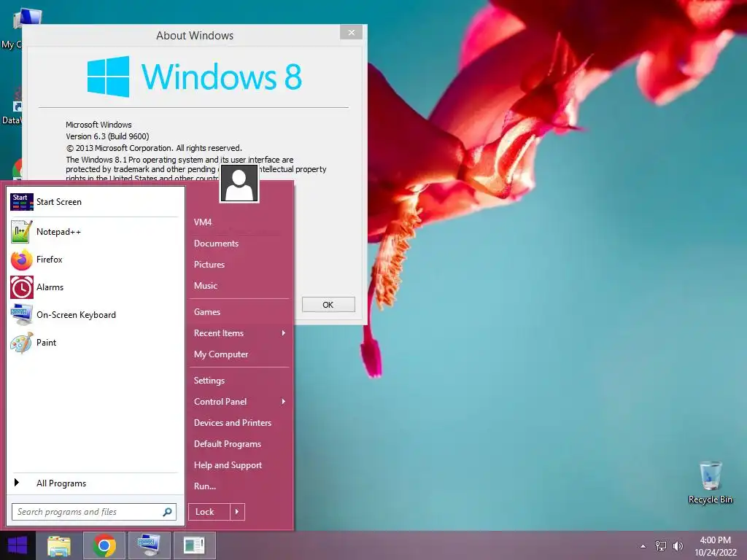Screen dimensions: 747x560
Task: Launch Firefox from the start menu
Action: (x=96, y=260)
